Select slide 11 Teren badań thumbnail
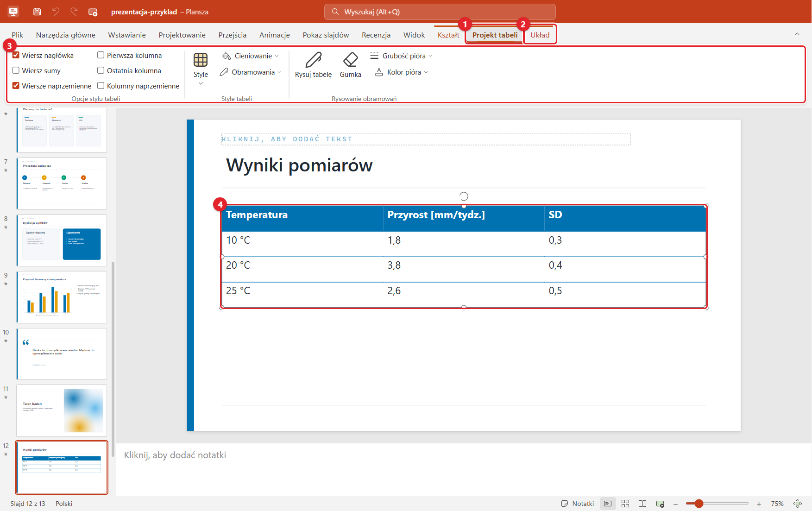This screenshot has width=812, height=511. [x=62, y=410]
